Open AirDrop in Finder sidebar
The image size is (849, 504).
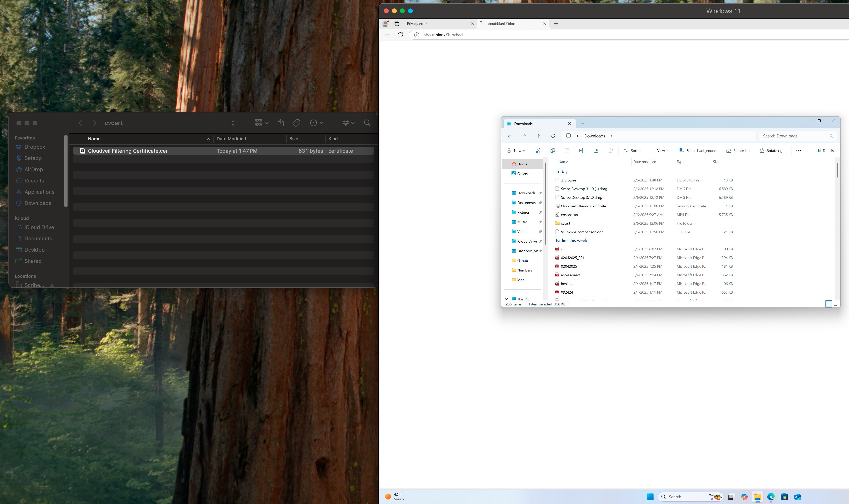click(34, 169)
